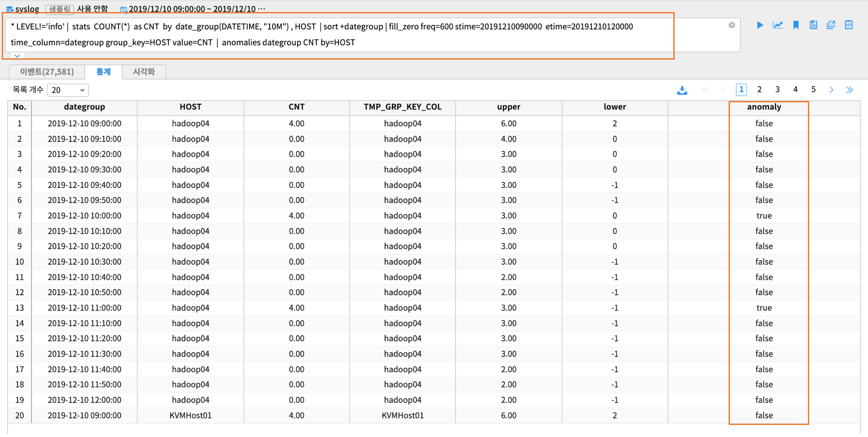Go to the next page arrow
This screenshot has height=437, width=868.
point(831,90)
